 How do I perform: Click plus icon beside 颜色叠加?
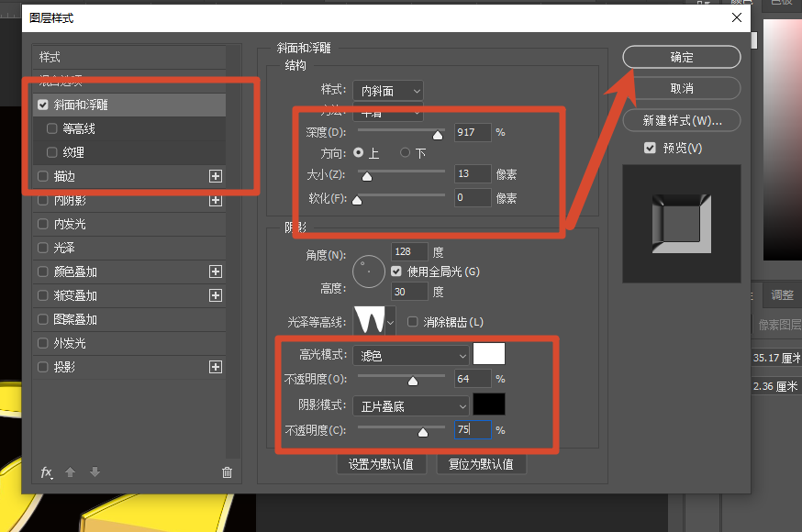coord(216,272)
